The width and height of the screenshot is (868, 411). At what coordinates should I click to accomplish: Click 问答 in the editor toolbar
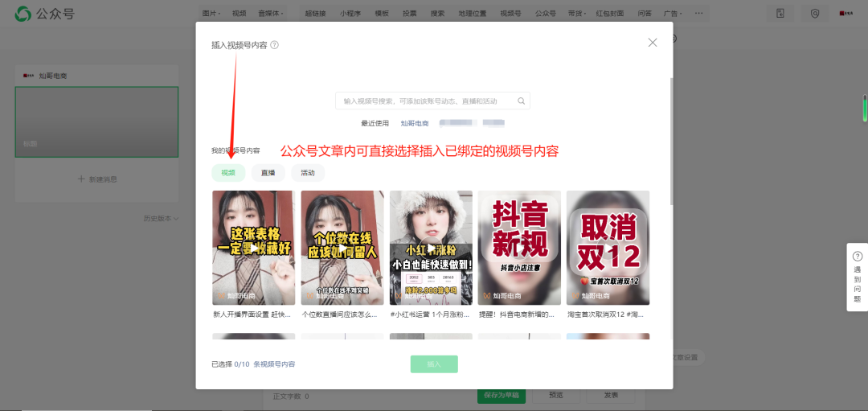tap(645, 14)
